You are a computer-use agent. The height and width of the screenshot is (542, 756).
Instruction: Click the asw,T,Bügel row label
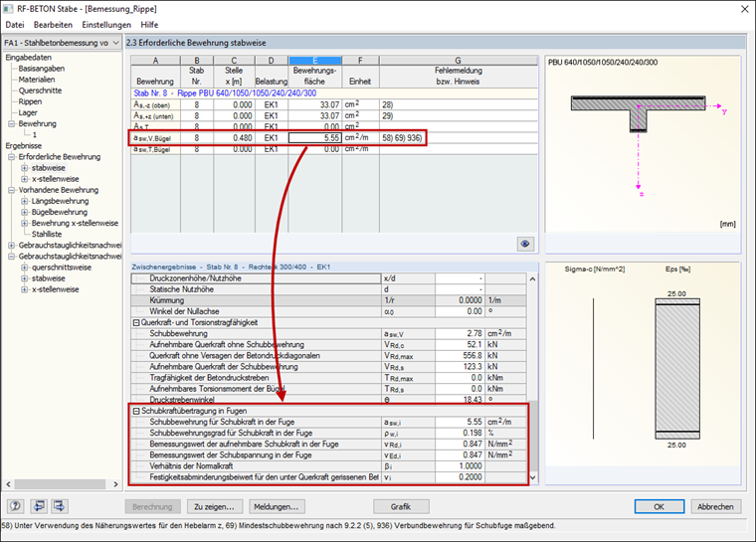[x=155, y=149]
